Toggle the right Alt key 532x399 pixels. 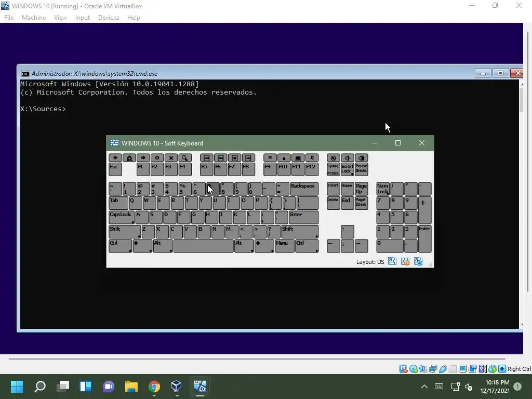244,246
